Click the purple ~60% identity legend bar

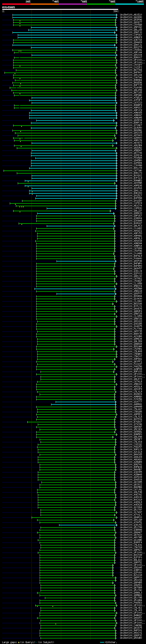pos(73,4)
